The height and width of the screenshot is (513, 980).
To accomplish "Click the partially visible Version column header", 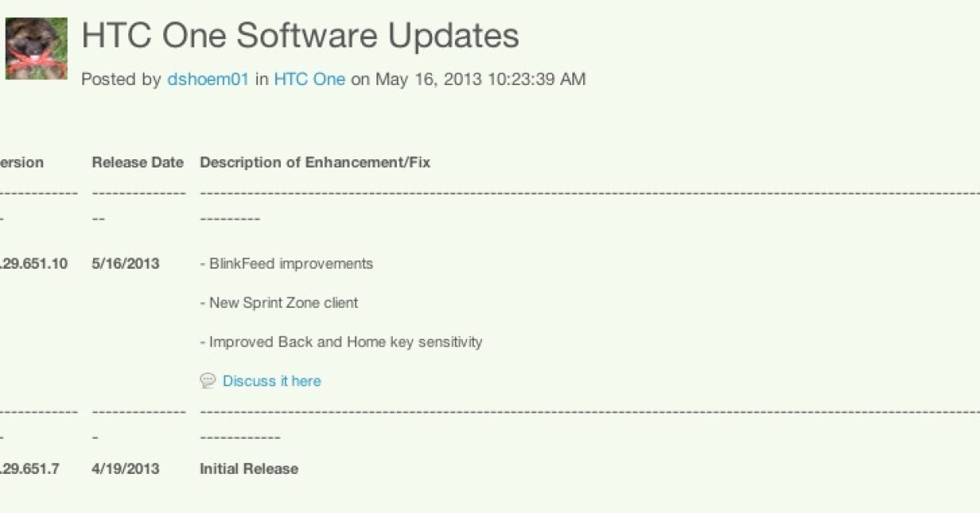I will (21, 163).
